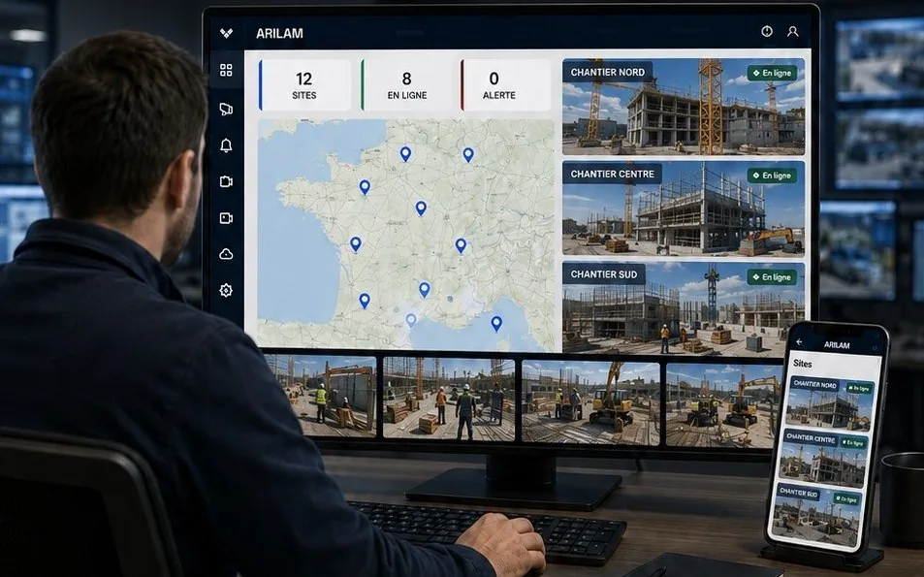Select the map pin in the Mediterranean sea
Screen dimensions: 924x577
[x=496, y=324]
